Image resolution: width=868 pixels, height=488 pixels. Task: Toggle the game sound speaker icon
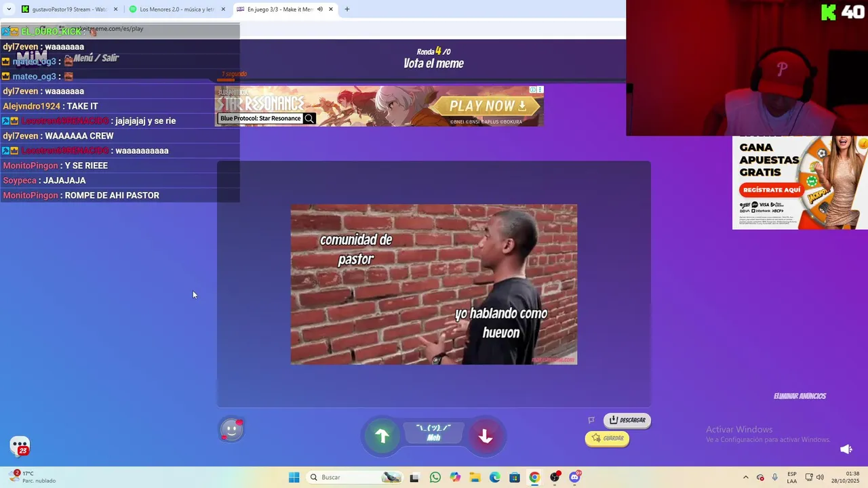pos(846,449)
